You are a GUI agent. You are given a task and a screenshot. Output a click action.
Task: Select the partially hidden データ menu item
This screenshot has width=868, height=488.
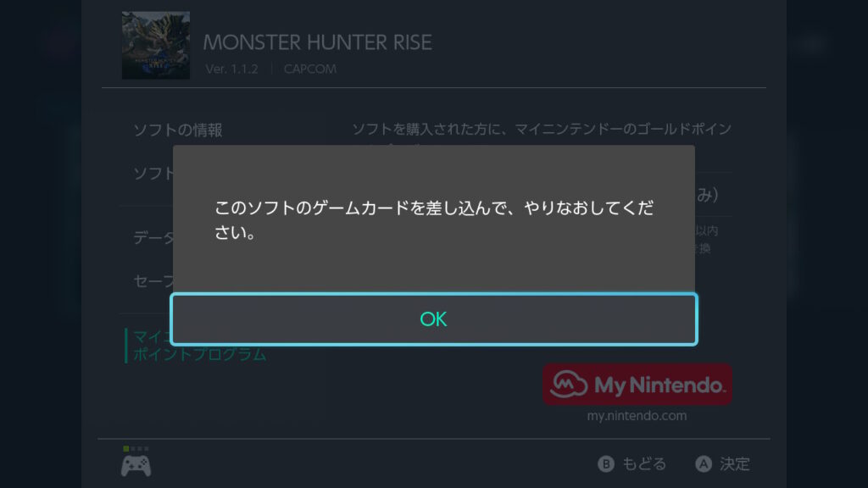point(153,238)
